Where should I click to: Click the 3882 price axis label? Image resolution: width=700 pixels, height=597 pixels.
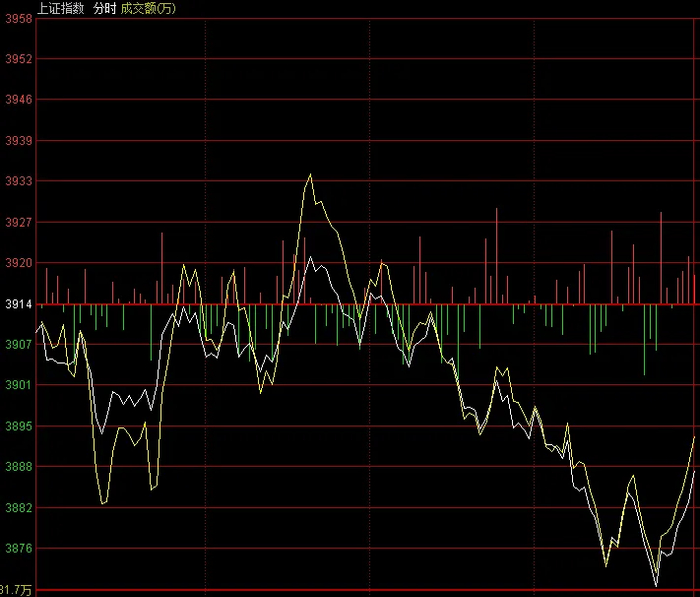pos(19,508)
